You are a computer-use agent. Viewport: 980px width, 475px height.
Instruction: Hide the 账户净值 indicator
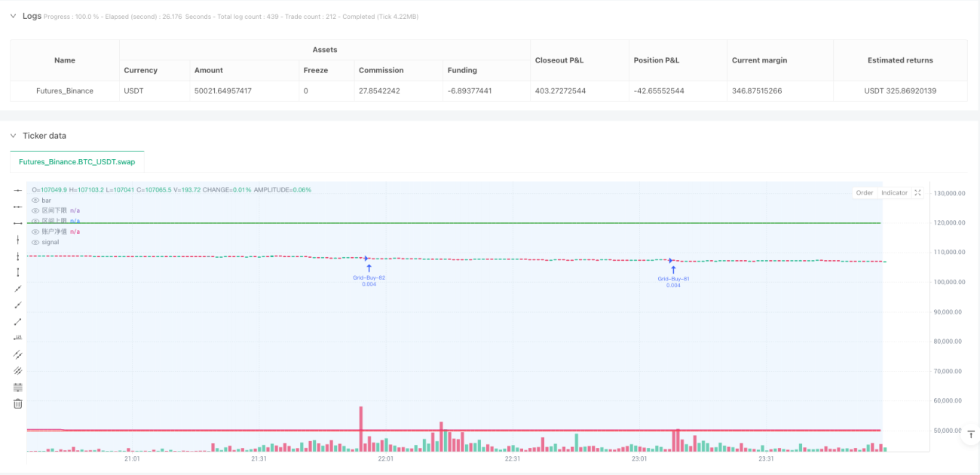coord(35,231)
